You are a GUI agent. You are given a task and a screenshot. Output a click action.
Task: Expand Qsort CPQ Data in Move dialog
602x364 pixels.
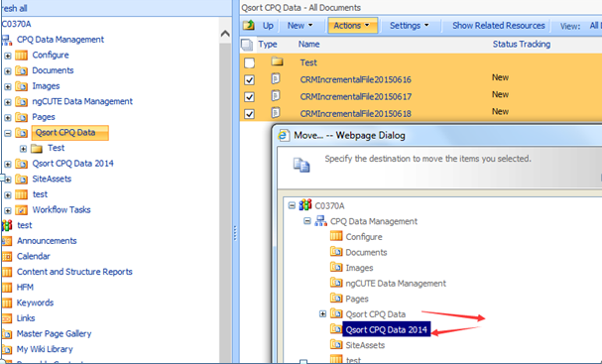pyautogui.click(x=322, y=314)
